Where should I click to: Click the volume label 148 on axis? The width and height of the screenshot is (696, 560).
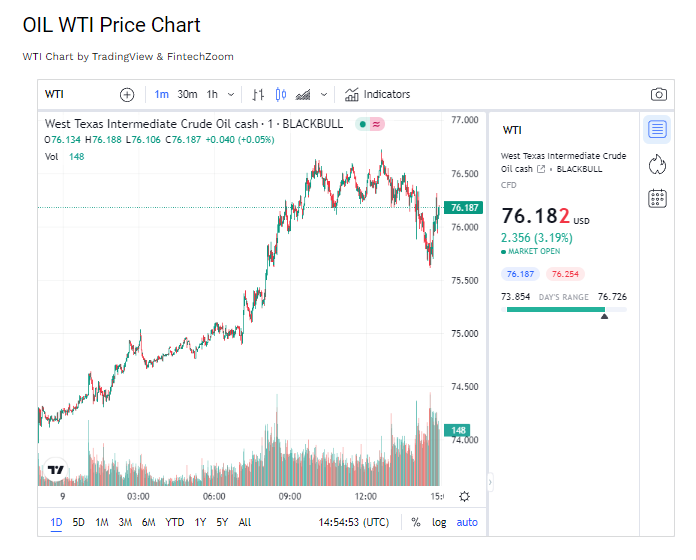pos(457,430)
